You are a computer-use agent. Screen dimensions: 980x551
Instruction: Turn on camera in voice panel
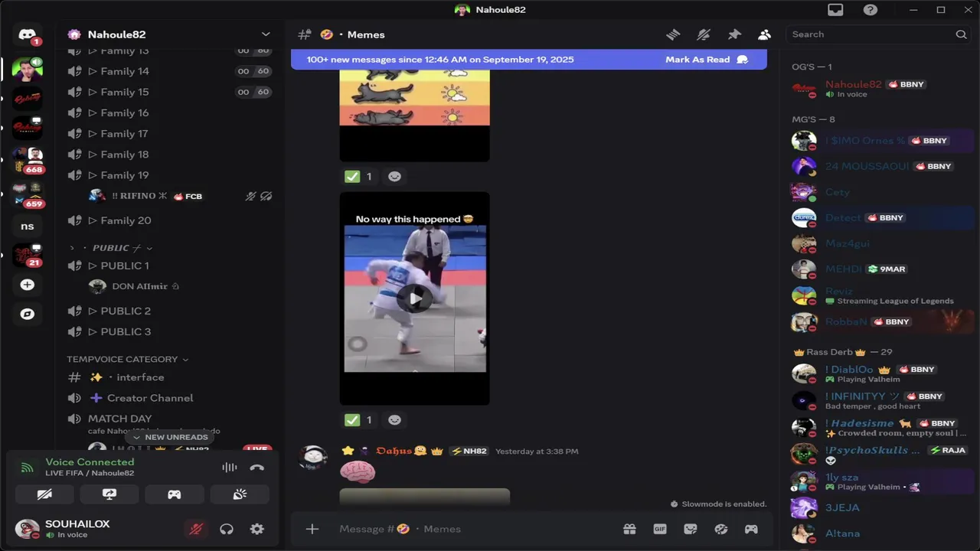[x=44, y=494]
